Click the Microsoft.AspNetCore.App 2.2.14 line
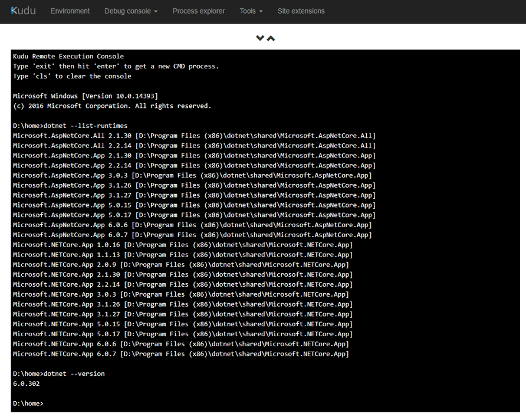This screenshot has height=420, width=526. pyautogui.click(x=194, y=165)
